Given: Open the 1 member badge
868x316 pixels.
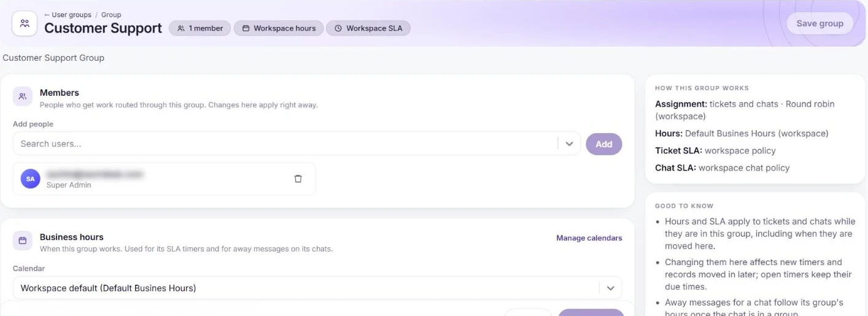Looking at the screenshot, I should click(x=200, y=28).
